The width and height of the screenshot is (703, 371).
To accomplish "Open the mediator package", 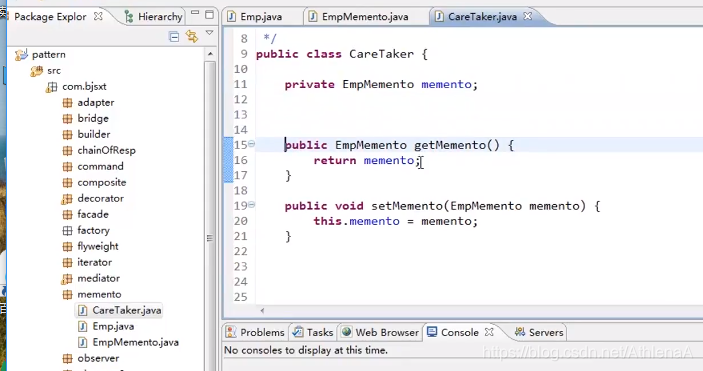I will tap(98, 279).
